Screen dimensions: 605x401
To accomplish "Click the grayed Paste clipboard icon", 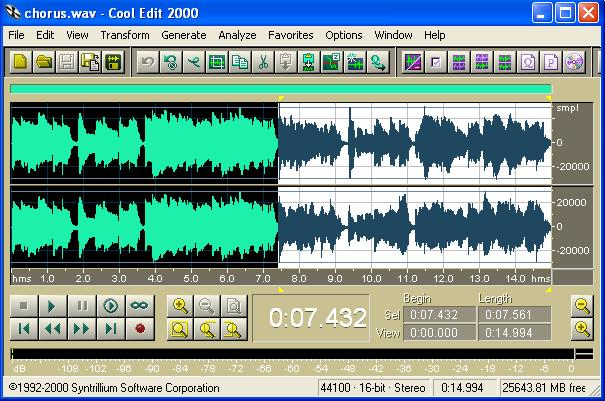I will (x=286, y=62).
